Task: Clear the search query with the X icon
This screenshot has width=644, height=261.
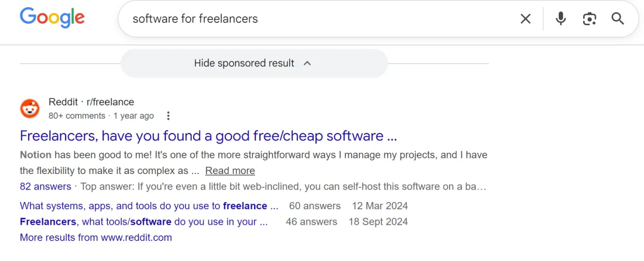Action: click(x=525, y=19)
